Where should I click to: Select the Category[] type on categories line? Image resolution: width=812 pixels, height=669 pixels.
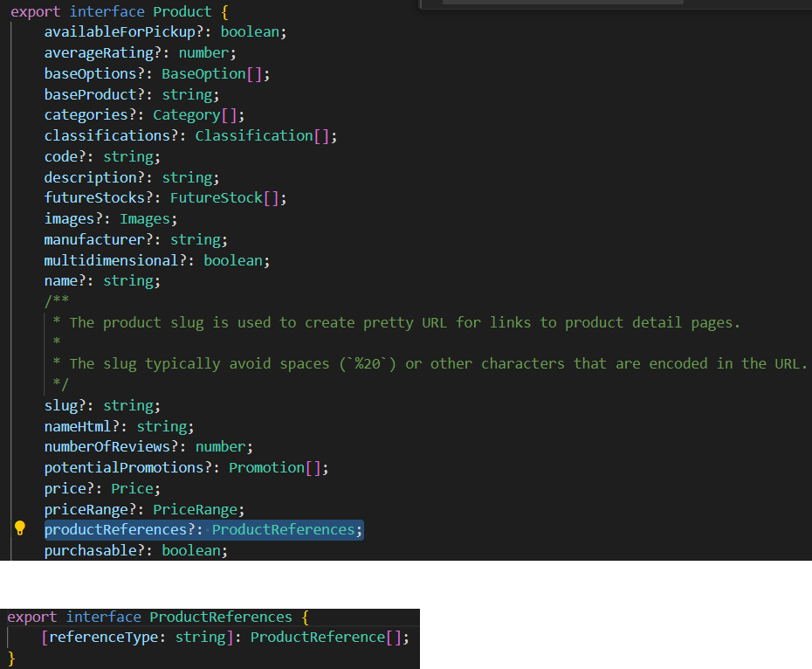coord(196,114)
